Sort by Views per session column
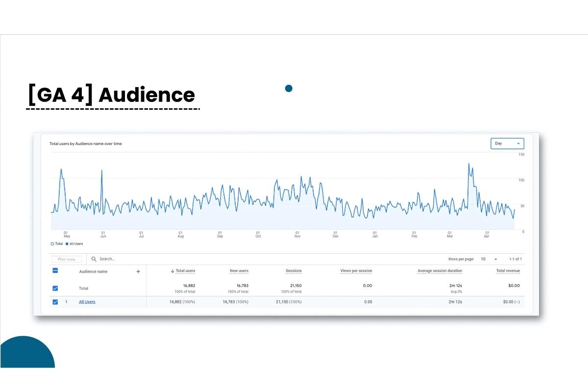 [x=356, y=271]
